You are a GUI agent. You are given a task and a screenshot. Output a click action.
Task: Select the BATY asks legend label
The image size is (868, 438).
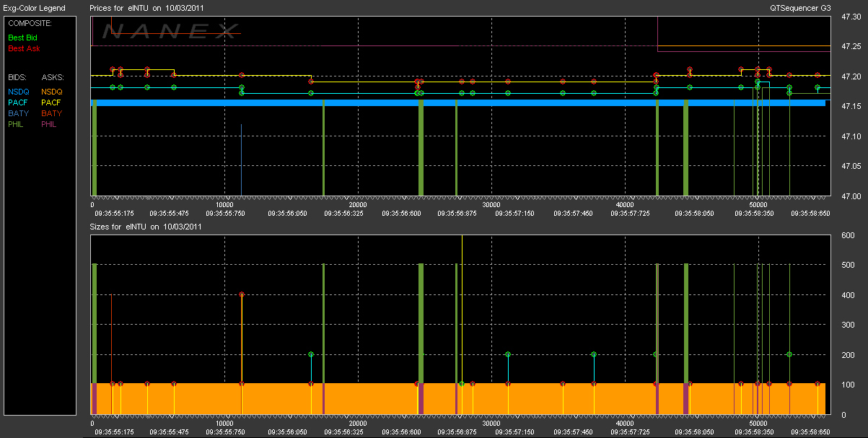click(x=51, y=113)
